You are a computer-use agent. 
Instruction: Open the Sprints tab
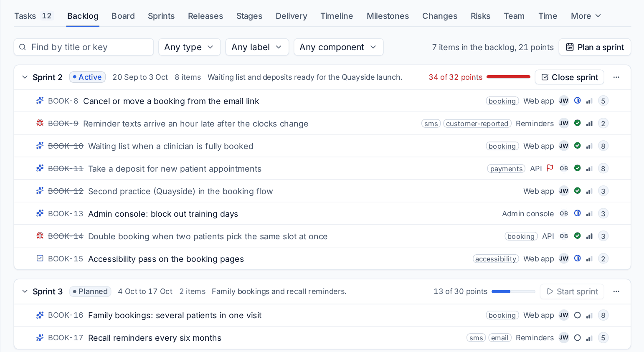click(161, 16)
